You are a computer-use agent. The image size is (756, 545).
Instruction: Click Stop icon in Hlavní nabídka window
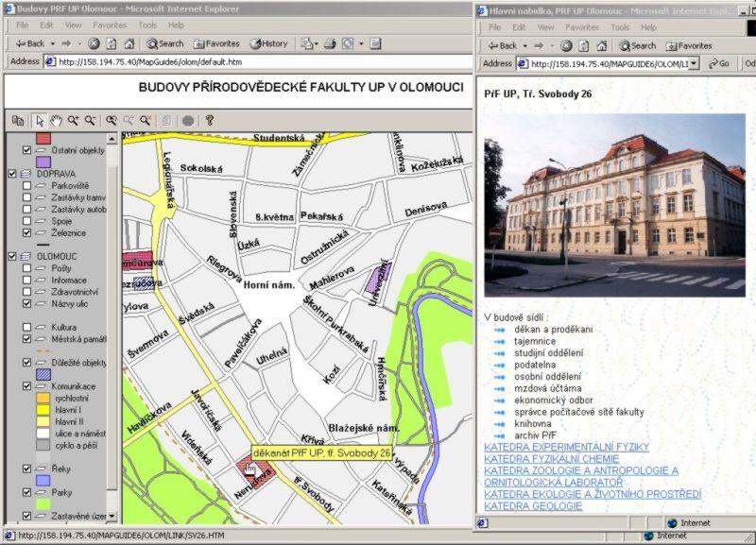(566, 45)
